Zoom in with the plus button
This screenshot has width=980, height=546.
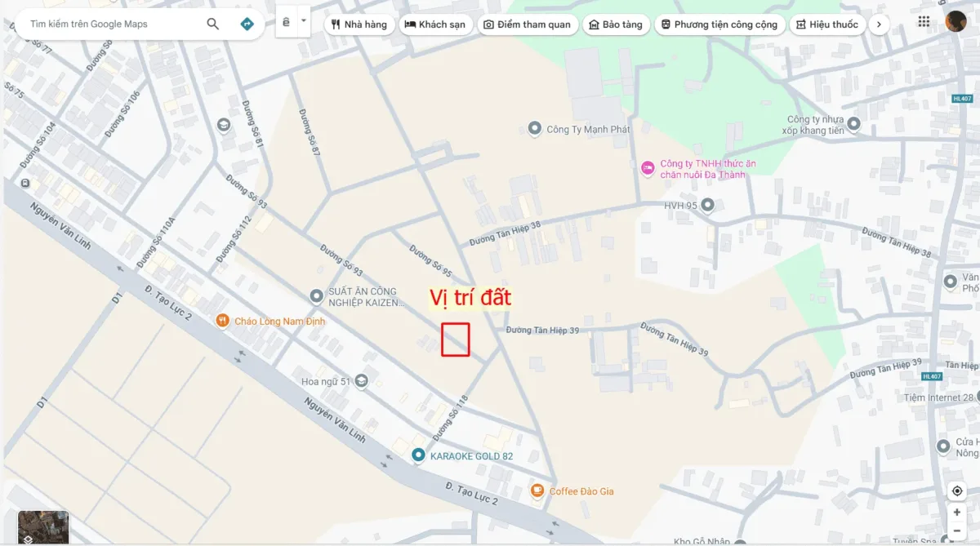tap(957, 513)
